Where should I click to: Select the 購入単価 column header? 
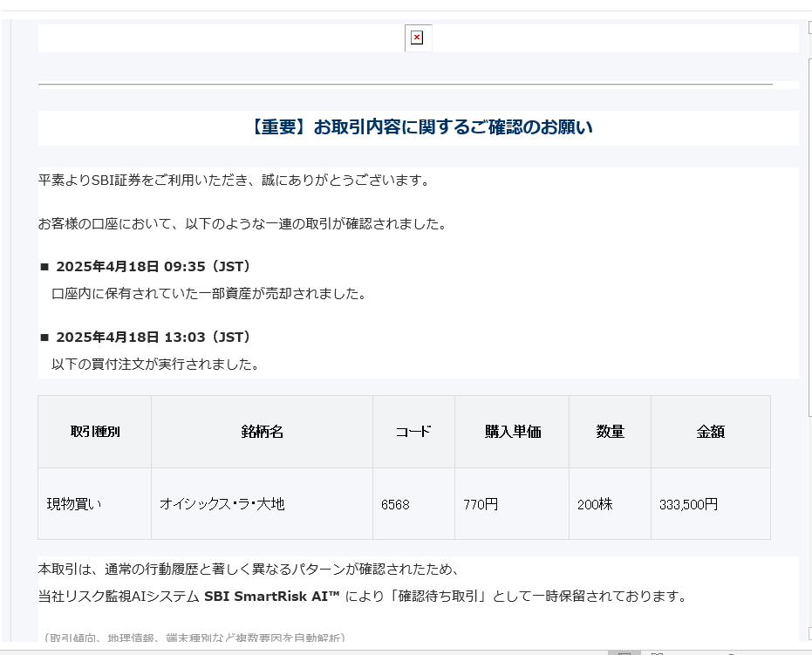(512, 432)
